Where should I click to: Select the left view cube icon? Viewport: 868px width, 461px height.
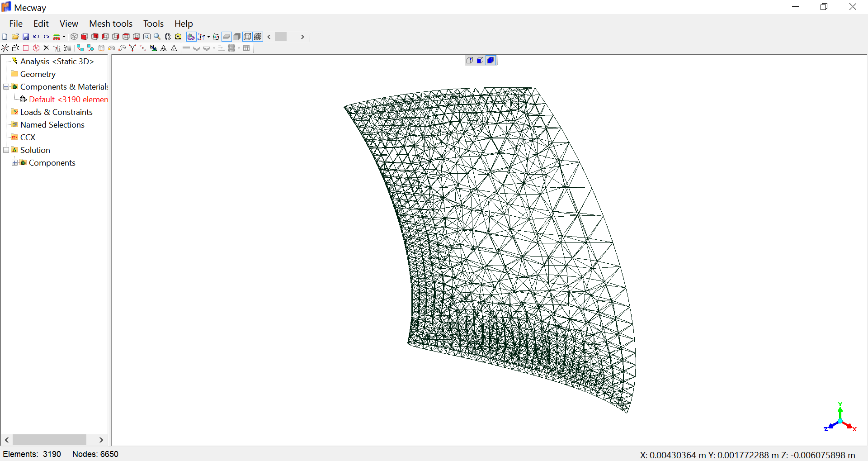105,37
